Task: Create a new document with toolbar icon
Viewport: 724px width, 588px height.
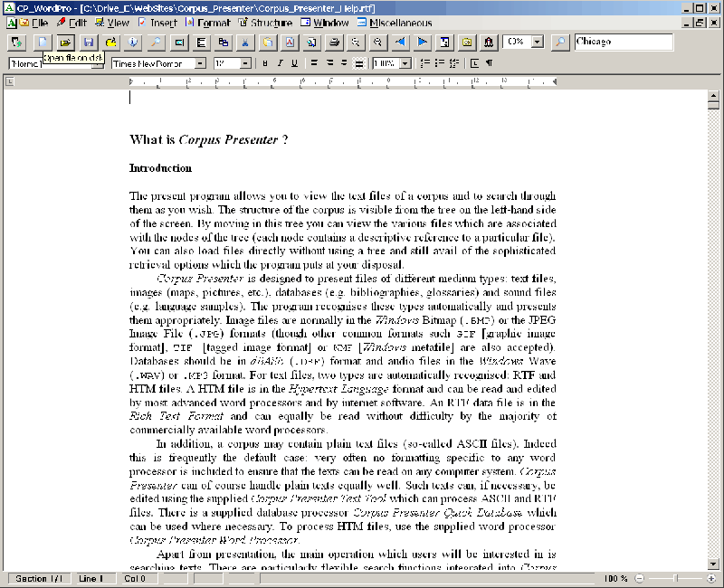Action: pos(42,42)
